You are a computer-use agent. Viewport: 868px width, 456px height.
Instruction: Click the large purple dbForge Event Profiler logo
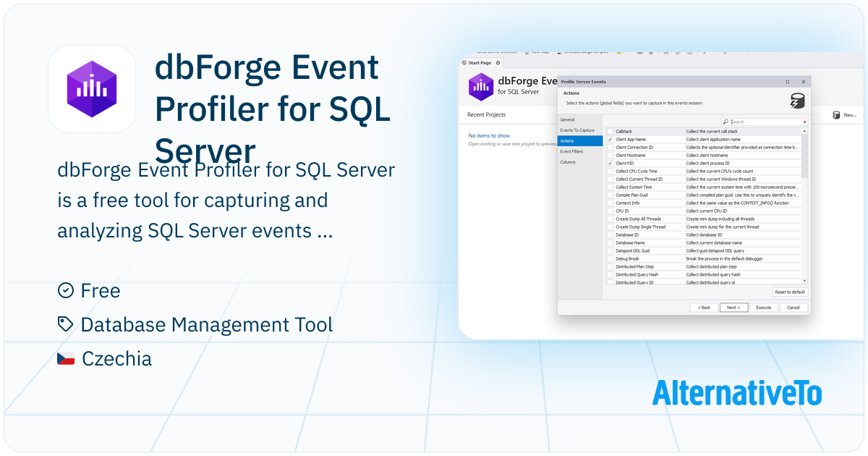pos(92,89)
